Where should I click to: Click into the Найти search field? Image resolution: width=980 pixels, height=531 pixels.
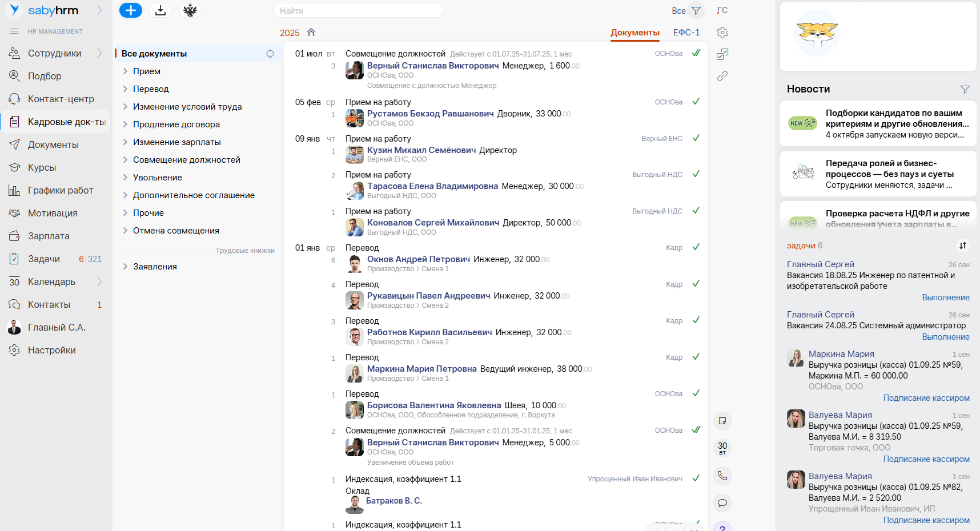[x=358, y=10]
